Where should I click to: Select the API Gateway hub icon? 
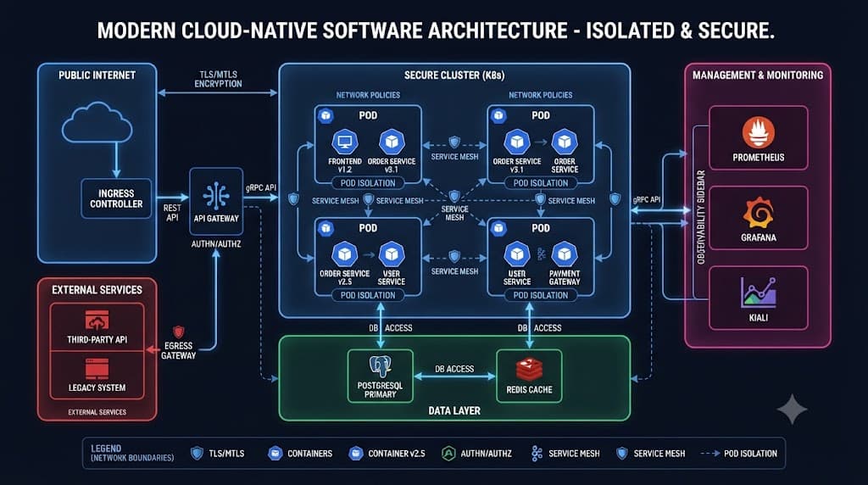pyautogui.click(x=216, y=195)
